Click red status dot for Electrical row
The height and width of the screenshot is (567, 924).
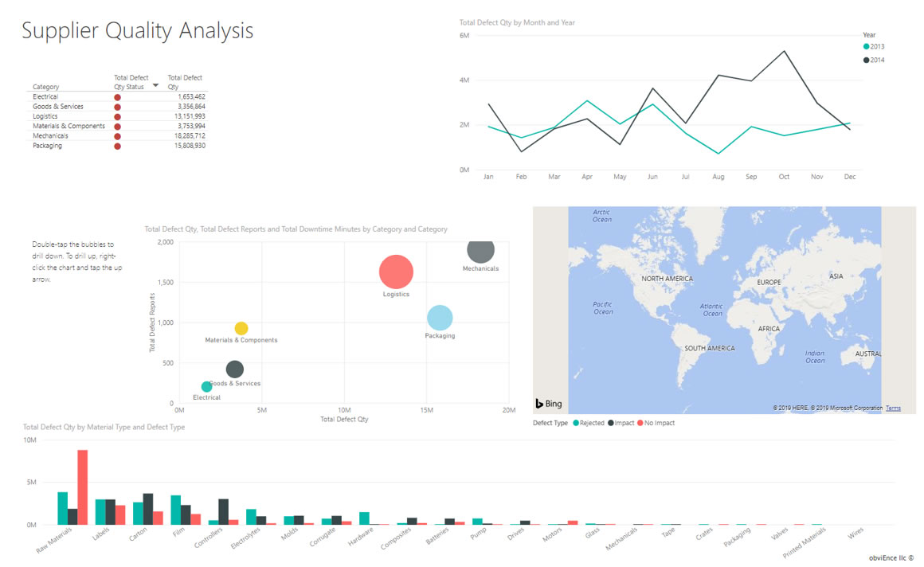(x=118, y=97)
